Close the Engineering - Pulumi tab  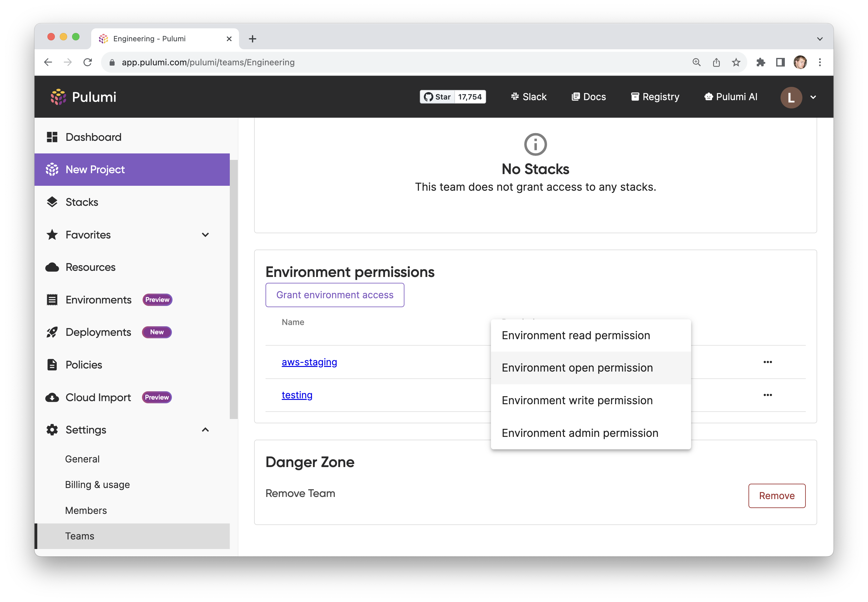[x=229, y=39]
